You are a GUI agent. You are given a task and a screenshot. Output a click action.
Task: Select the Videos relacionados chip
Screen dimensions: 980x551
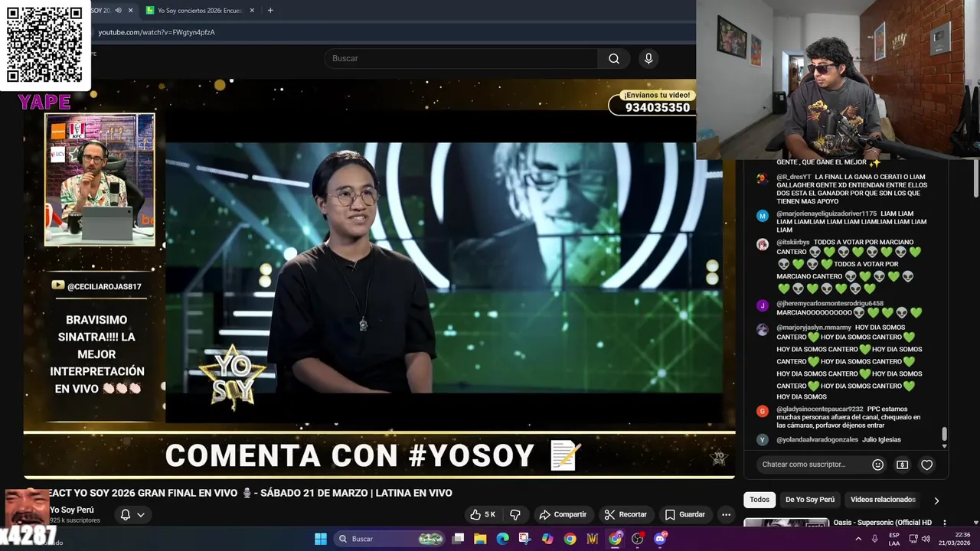point(883,499)
